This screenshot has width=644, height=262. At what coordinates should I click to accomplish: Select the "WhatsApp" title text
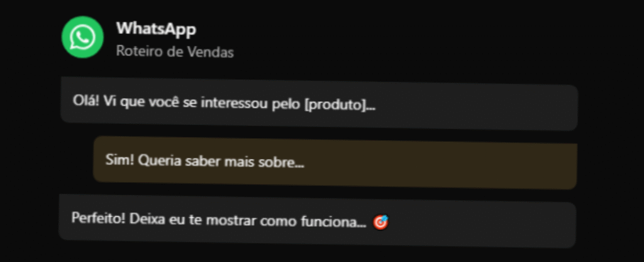(x=156, y=29)
